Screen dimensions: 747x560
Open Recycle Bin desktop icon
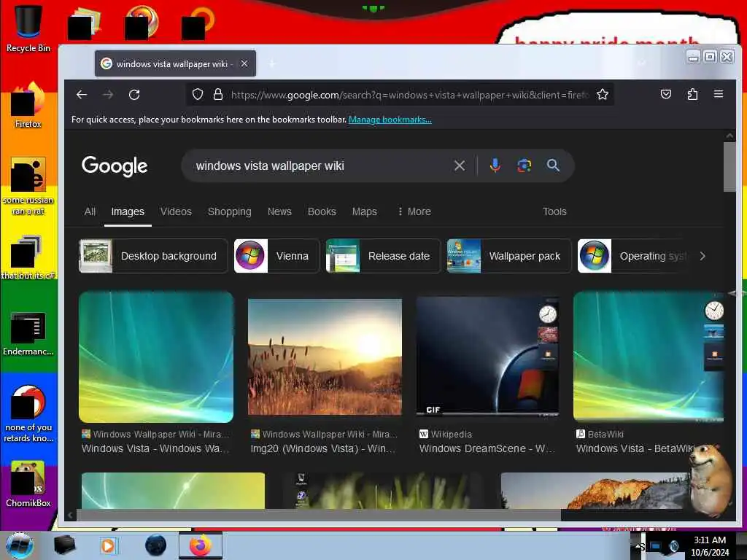coord(28,27)
